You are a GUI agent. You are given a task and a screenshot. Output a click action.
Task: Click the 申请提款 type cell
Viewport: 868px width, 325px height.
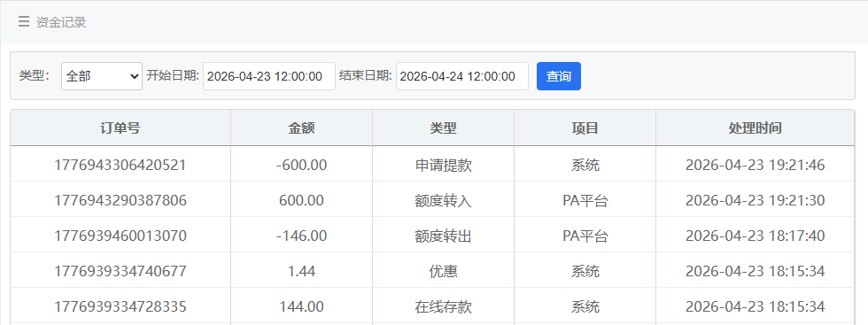443,165
